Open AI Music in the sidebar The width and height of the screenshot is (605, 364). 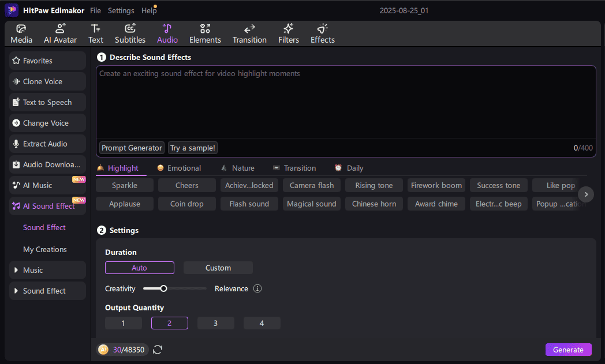[x=47, y=186]
